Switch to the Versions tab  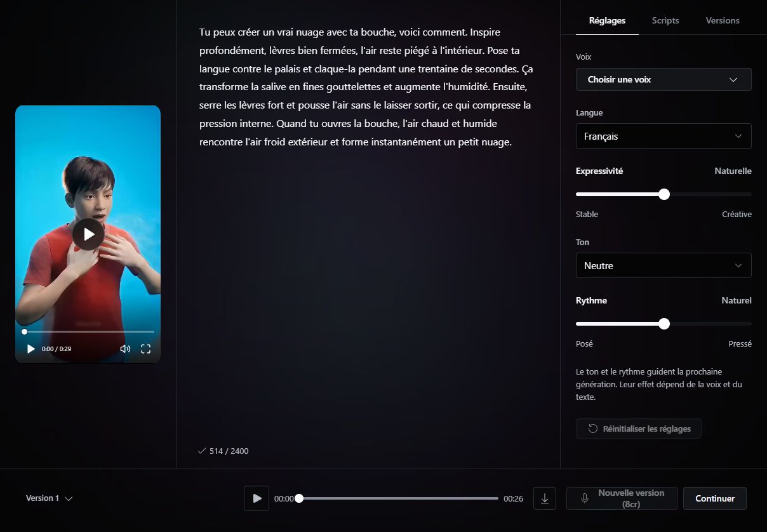[723, 20]
